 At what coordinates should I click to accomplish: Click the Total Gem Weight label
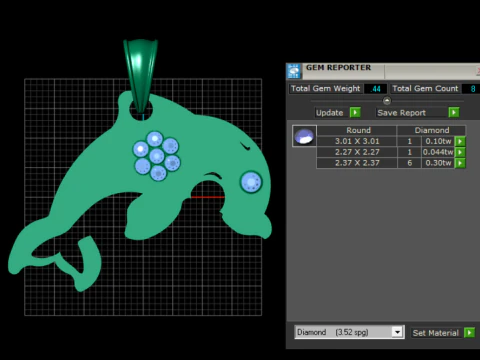pyautogui.click(x=325, y=89)
